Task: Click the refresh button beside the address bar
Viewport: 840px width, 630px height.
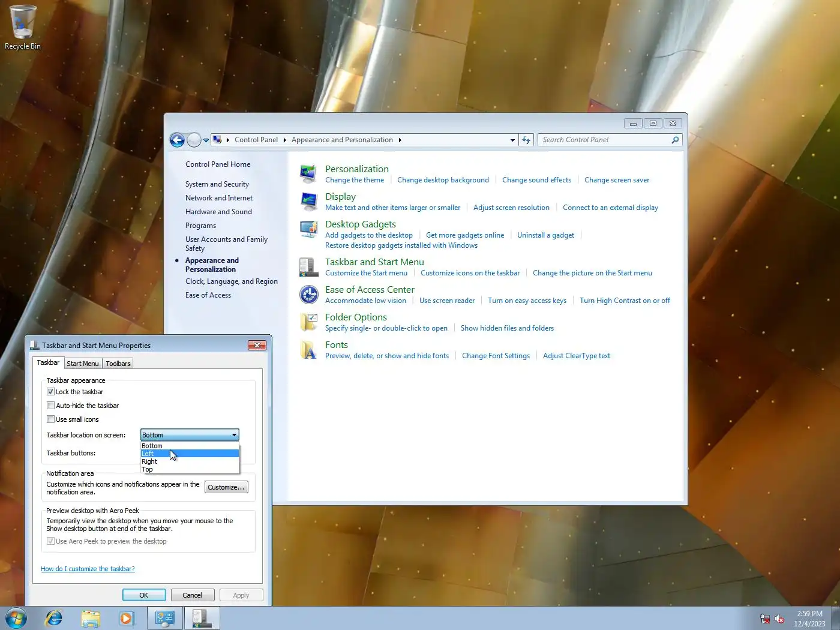Action: click(526, 140)
